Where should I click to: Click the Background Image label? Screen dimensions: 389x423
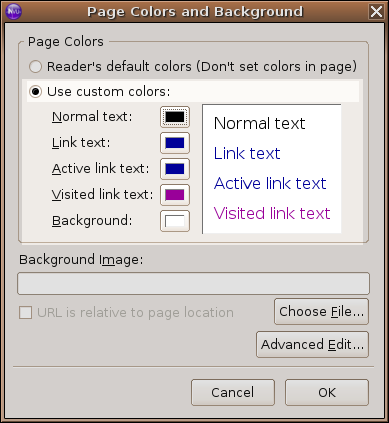pyautogui.click(x=81, y=260)
